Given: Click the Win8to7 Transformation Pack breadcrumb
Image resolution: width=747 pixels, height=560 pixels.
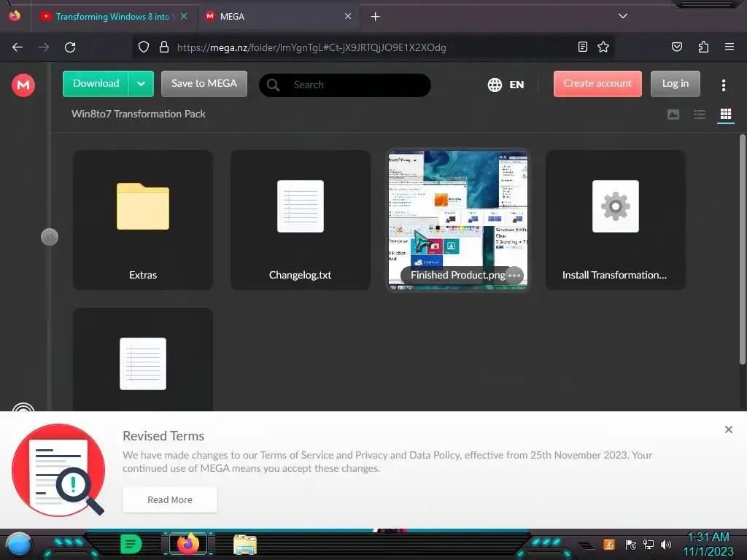Looking at the screenshot, I should tap(138, 114).
